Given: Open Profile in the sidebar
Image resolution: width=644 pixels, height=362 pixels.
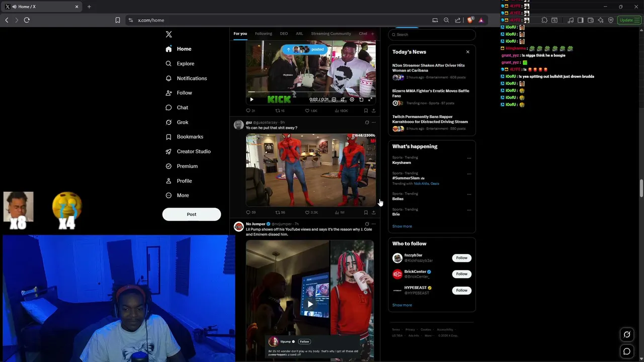Looking at the screenshot, I should pos(179,180).
